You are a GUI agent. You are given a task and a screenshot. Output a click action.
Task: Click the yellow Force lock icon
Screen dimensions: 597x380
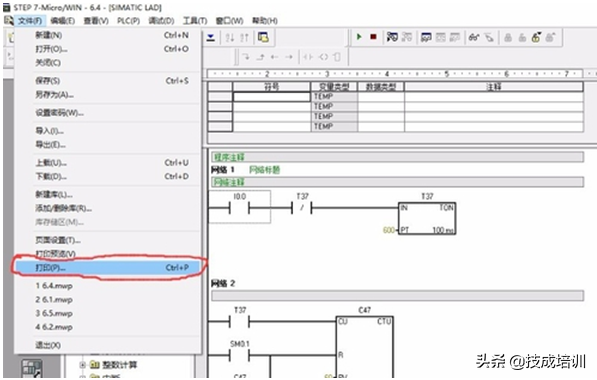[x=536, y=37]
